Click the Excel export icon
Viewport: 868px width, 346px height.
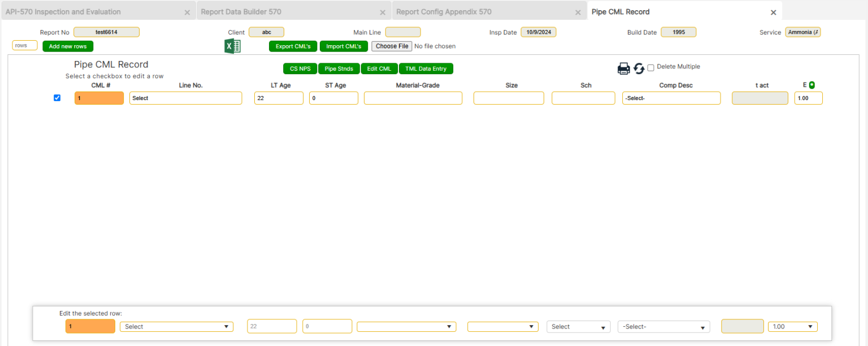click(x=232, y=46)
